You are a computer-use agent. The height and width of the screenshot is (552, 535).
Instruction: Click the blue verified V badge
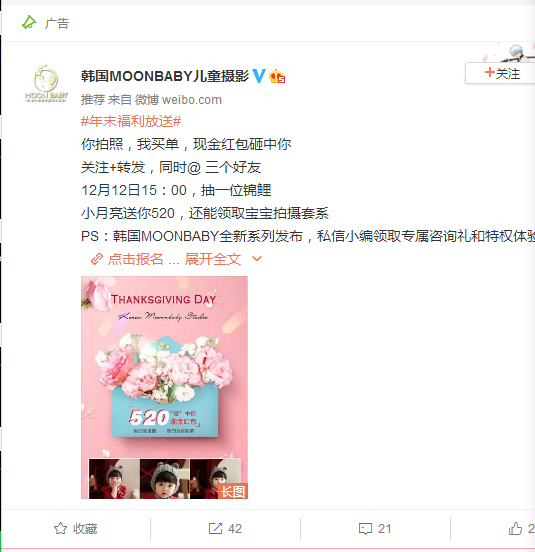[259, 76]
